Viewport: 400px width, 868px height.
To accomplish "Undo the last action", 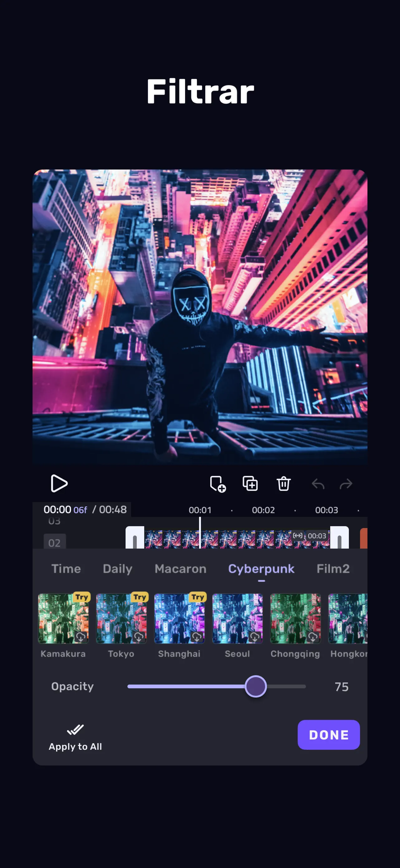I will click(x=318, y=484).
